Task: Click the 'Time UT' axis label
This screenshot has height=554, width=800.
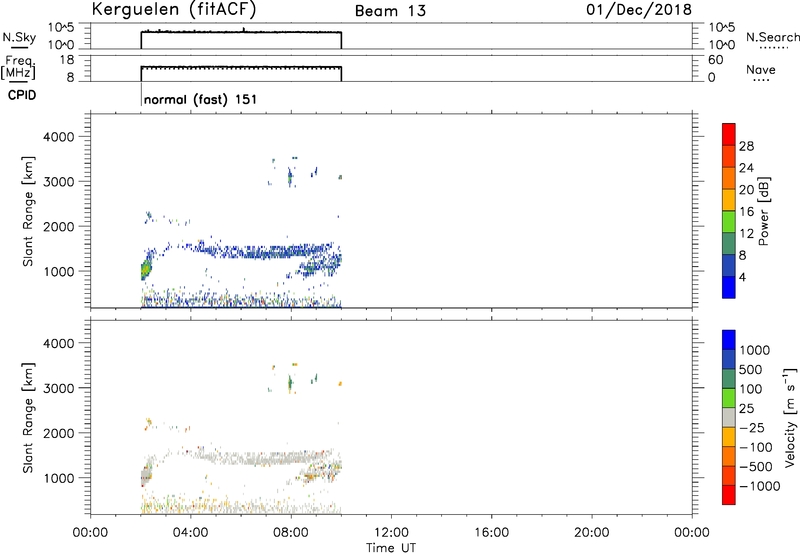Action: 391,548
